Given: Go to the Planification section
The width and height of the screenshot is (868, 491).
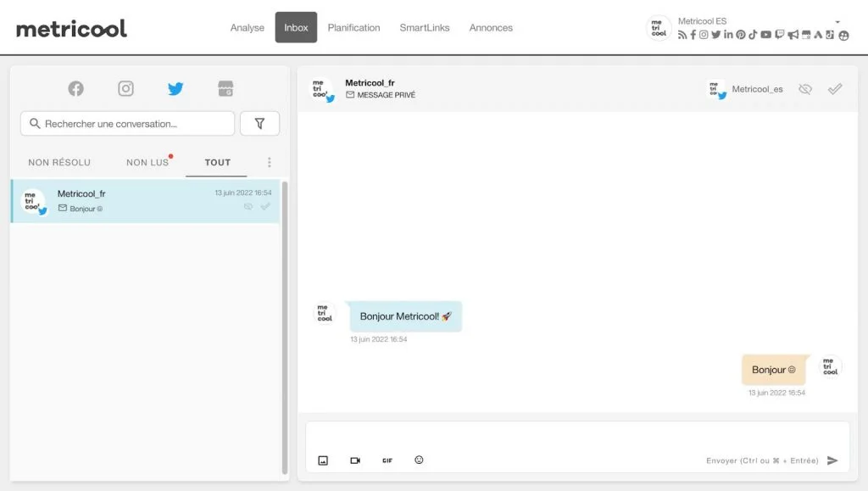Looking at the screenshot, I should click(x=353, y=28).
